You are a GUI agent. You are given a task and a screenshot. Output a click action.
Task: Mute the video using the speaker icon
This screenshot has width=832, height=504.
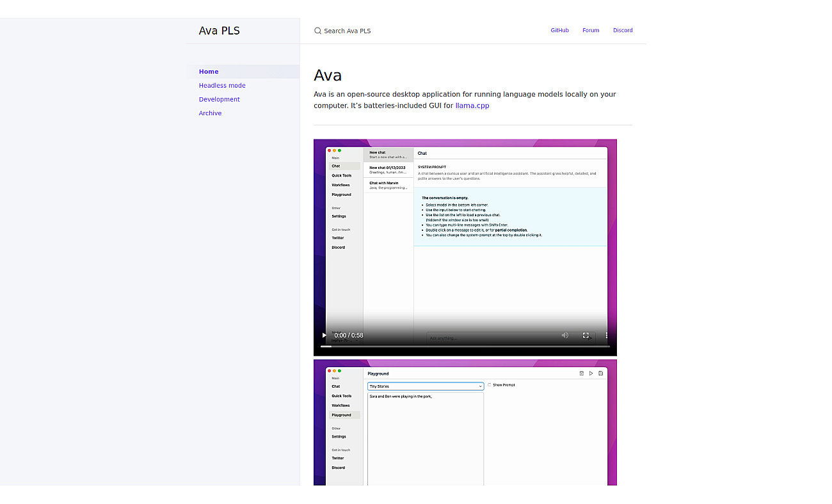pos(565,335)
